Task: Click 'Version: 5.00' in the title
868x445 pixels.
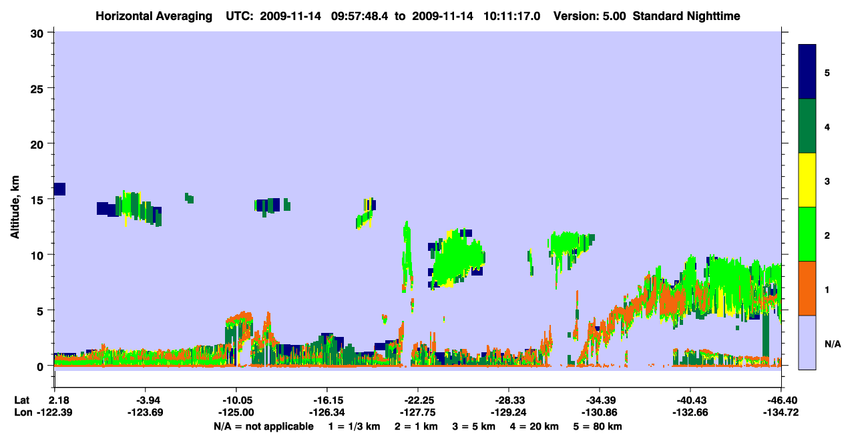Action: tap(590, 15)
